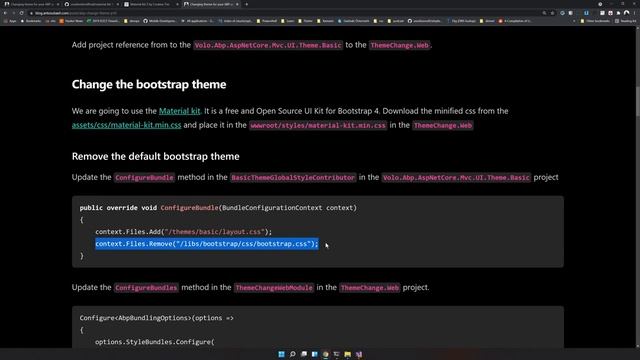Image resolution: width=640 pixels, height=360 pixels.
Task: Open taskbar Search
Action: coord(293,354)
